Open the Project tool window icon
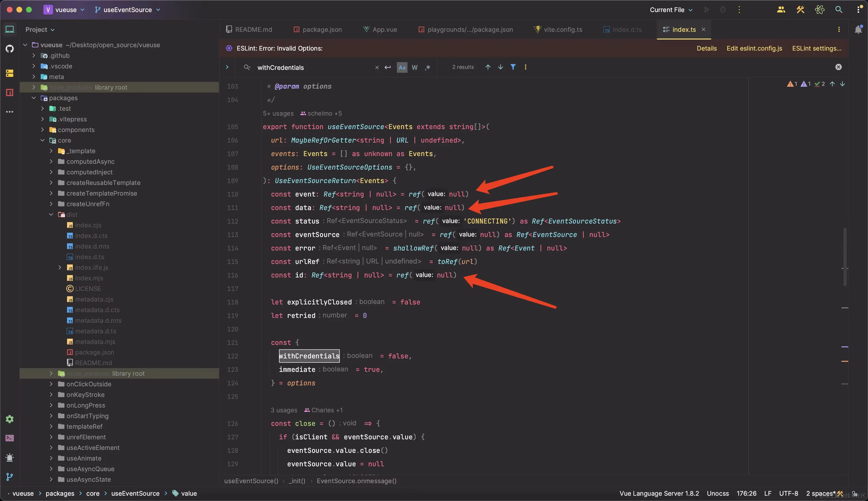The image size is (868, 501). pos(10,30)
